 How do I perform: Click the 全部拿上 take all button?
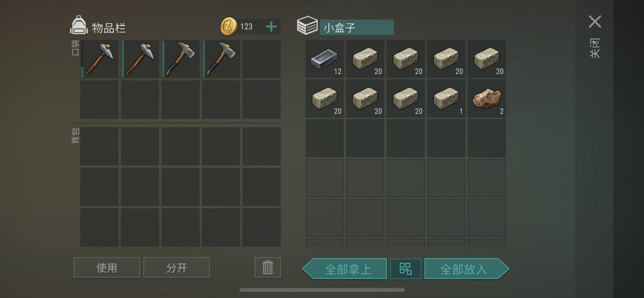(345, 269)
